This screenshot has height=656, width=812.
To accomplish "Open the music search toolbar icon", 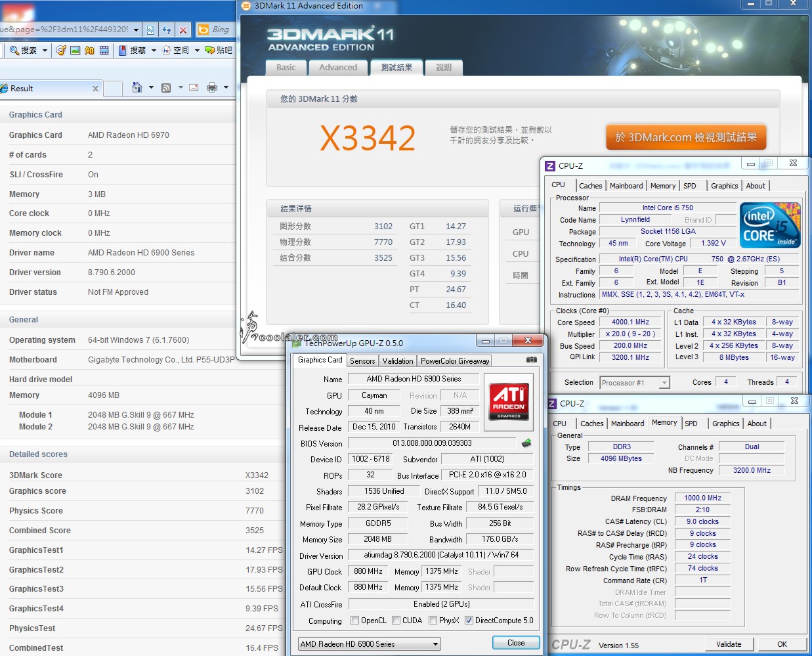I will pyautogui.click(x=61, y=50).
